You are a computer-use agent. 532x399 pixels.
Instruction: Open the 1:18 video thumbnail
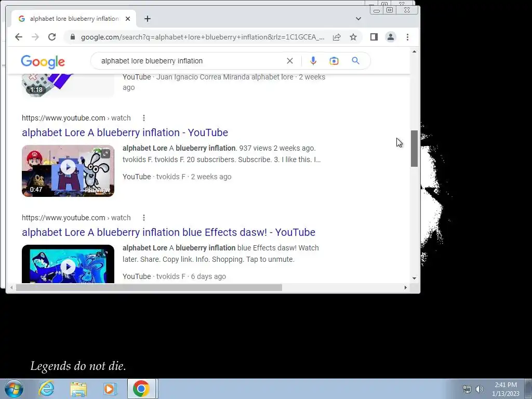tap(68, 85)
